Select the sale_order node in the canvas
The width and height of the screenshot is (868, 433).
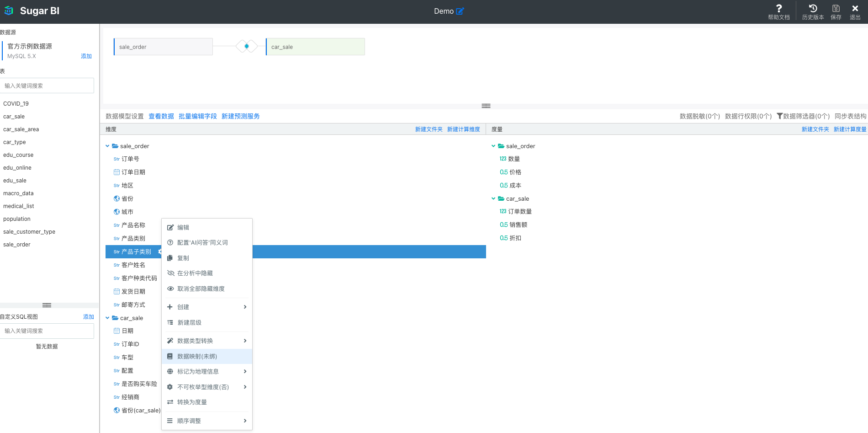[x=163, y=47]
